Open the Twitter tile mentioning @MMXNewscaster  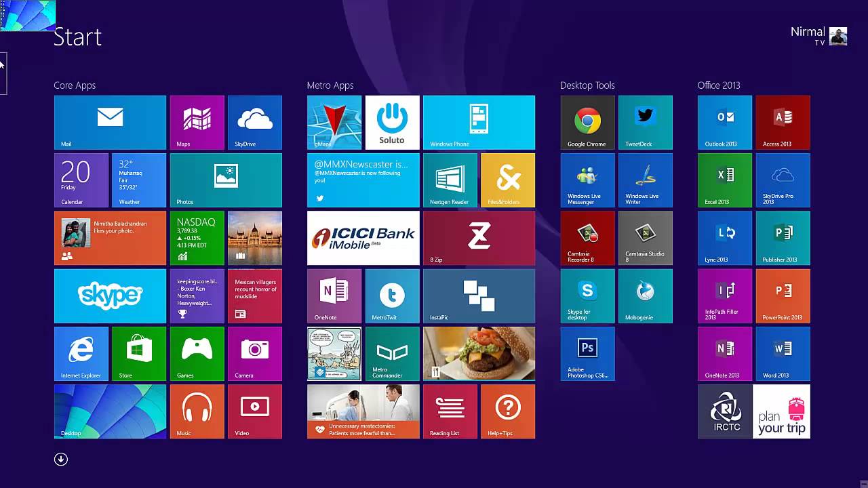pos(363,180)
